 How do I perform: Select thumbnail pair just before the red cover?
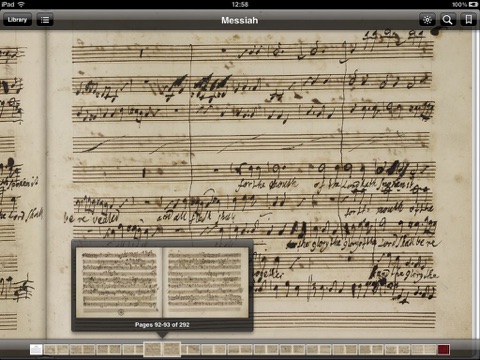pos(424,350)
